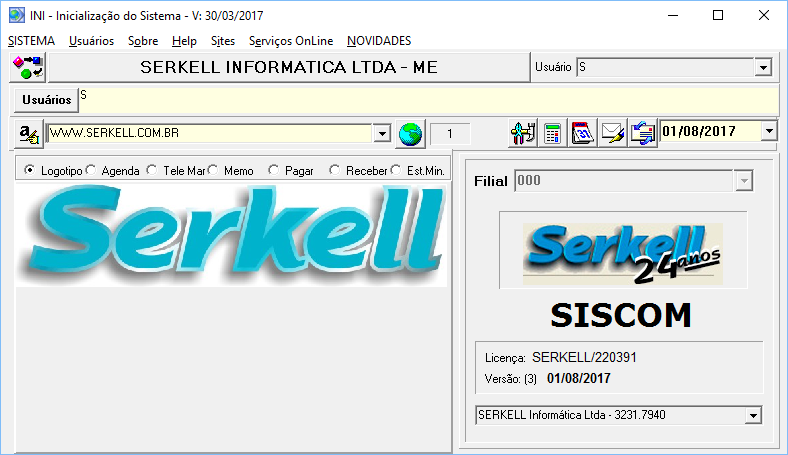Open the NOVIDADES menu
The width and height of the screenshot is (788, 455).
(x=379, y=41)
